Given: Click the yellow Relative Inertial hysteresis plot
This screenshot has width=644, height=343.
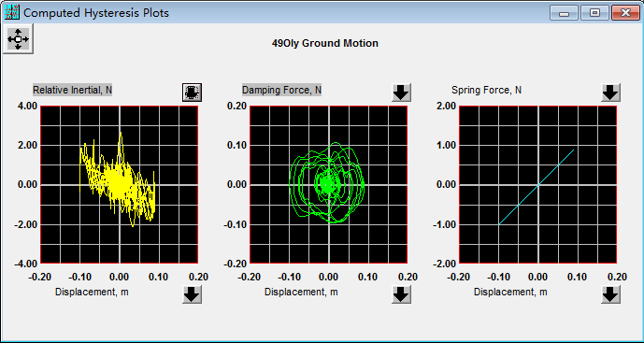Looking at the screenshot, I should click(119, 184).
